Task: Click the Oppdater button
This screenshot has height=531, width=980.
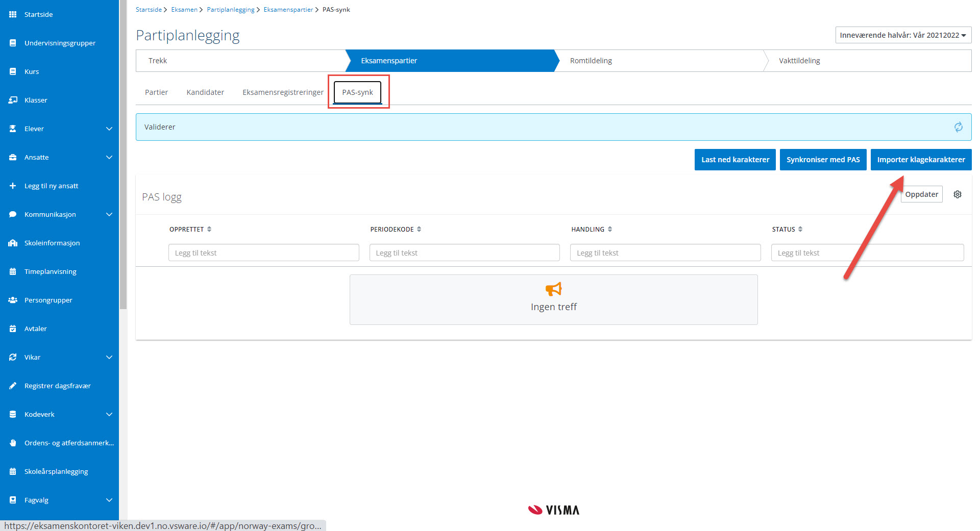Action: pyautogui.click(x=921, y=194)
